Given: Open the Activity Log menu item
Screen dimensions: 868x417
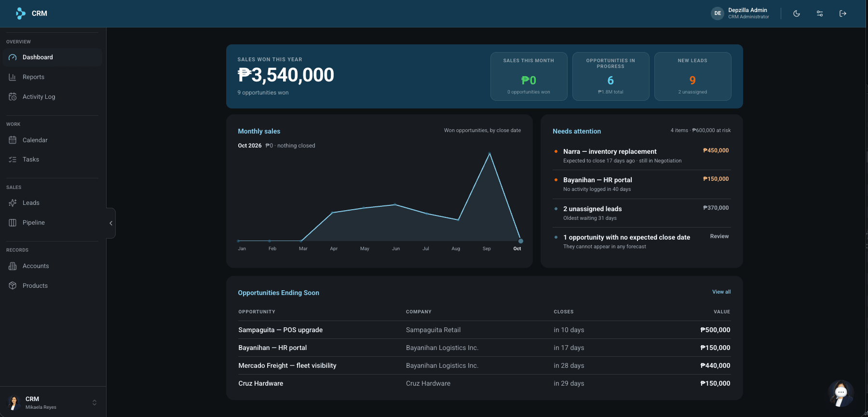Looking at the screenshot, I should pyautogui.click(x=52, y=97).
